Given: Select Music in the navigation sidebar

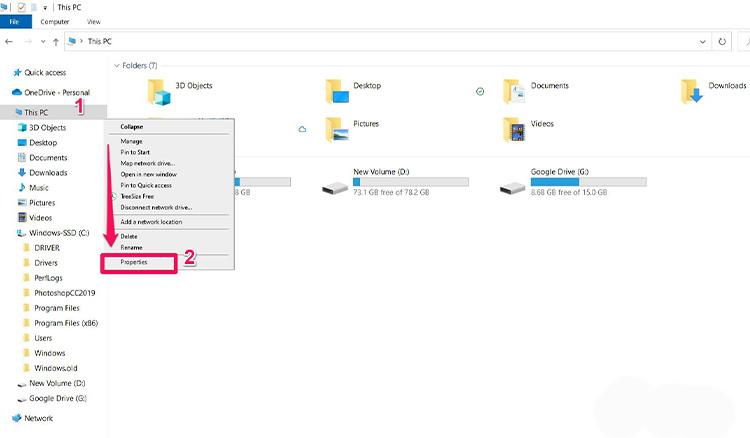Looking at the screenshot, I should [x=38, y=188].
